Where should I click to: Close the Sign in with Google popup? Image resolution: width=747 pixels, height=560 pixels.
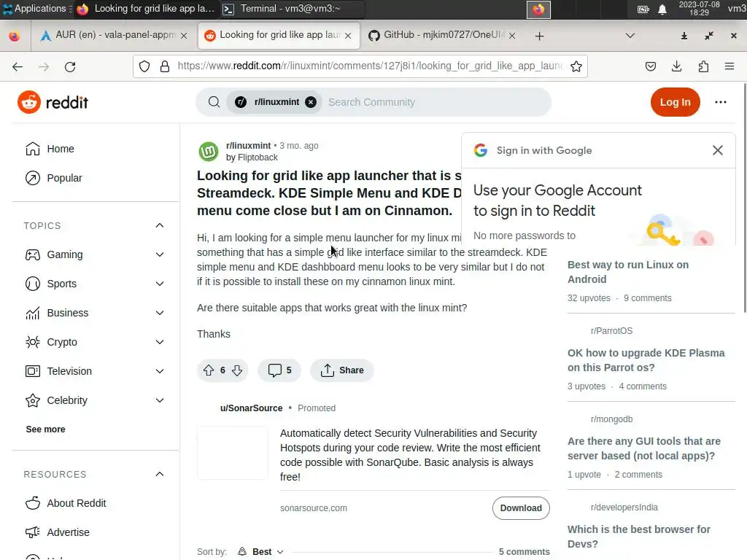pos(718,150)
